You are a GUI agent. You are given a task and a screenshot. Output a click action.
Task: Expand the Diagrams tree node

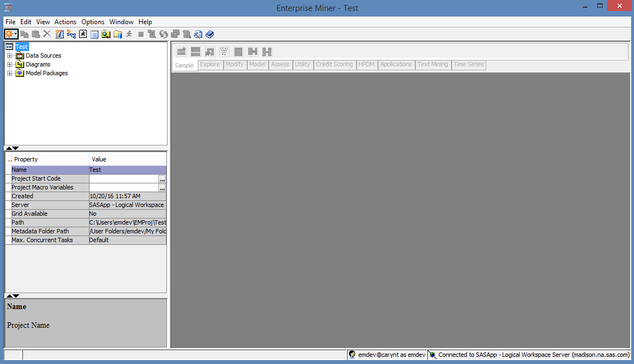(9, 64)
